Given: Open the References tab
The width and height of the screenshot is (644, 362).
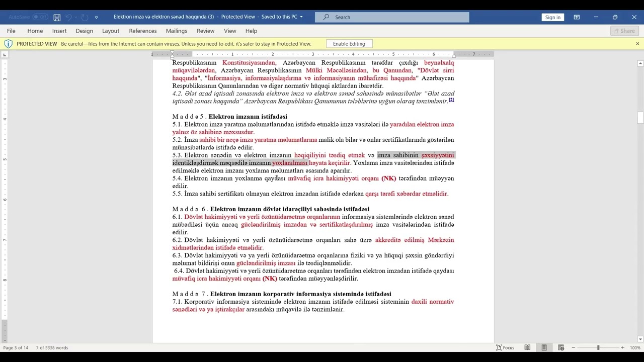Looking at the screenshot, I should pyautogui.click(x=143, y=31).
